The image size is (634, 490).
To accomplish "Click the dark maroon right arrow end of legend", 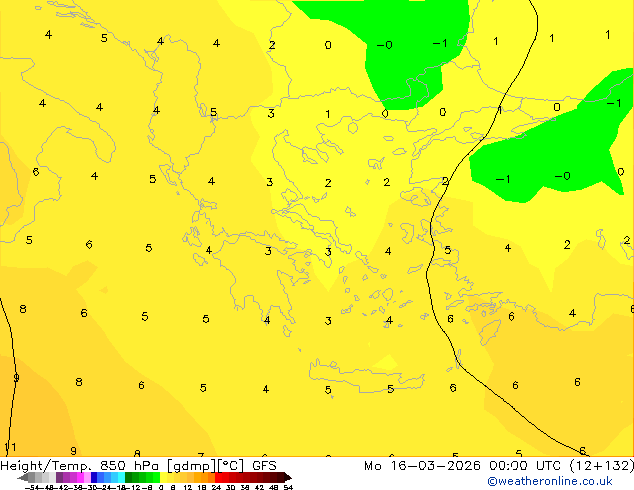I will tap(287, 477).
